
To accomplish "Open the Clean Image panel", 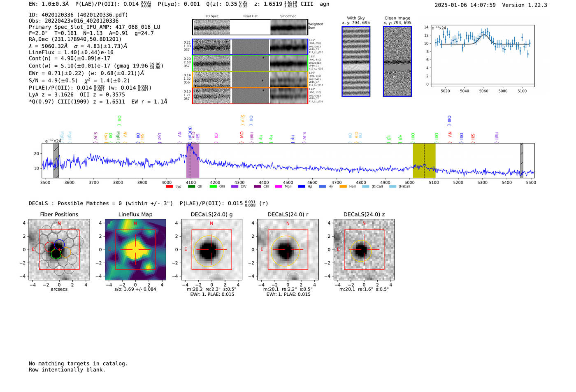I will pos(397,61).
